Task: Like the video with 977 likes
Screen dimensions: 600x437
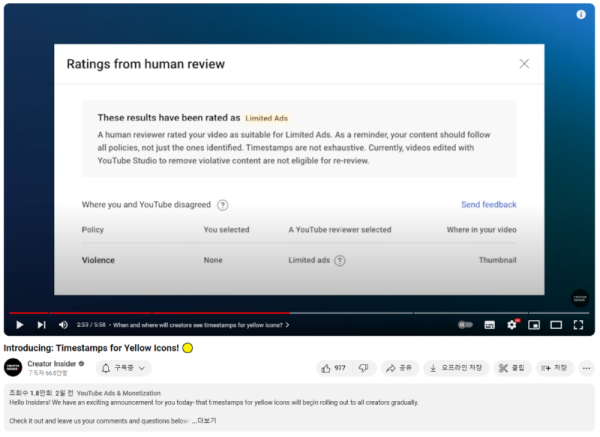Action: [334, 368]
